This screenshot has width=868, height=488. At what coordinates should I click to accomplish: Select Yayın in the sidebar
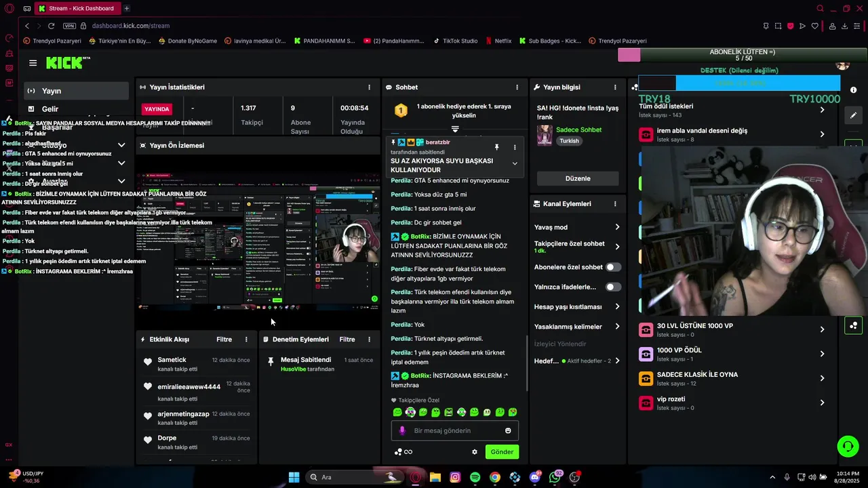coord(77,91)
